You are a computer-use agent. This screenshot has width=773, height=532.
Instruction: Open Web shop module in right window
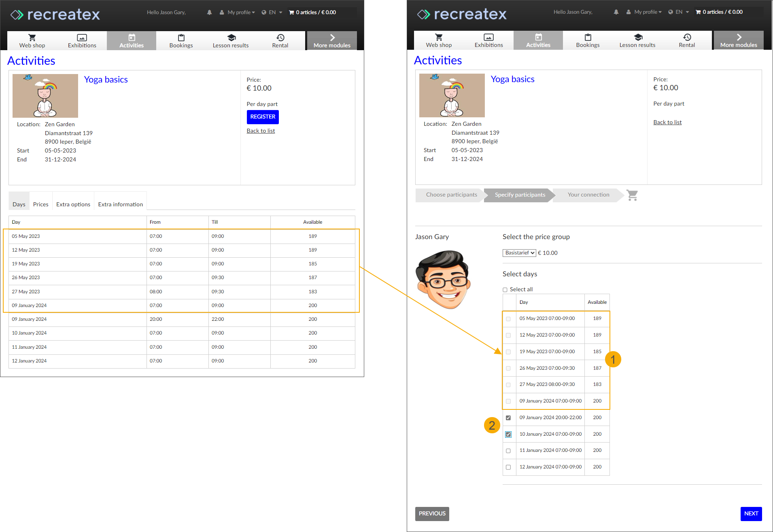[439, 40]
